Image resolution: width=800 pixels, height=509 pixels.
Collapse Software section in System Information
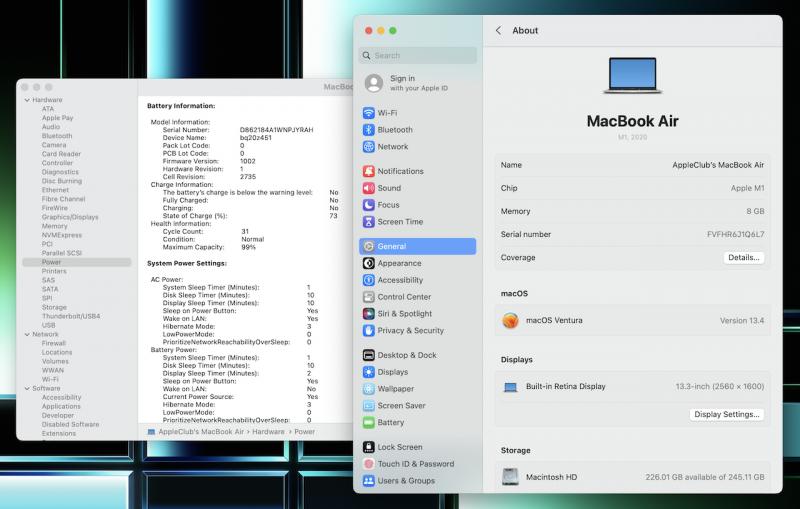[27, 388]
